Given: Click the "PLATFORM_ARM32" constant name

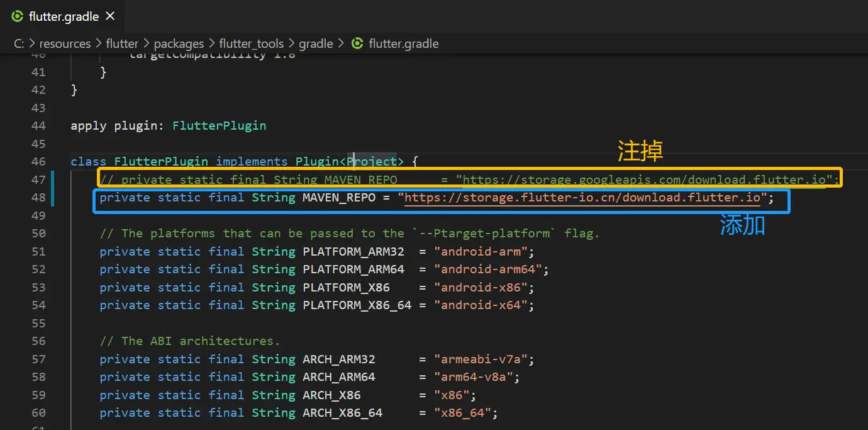Looking at the screenshot, I should tap(353, 252).
